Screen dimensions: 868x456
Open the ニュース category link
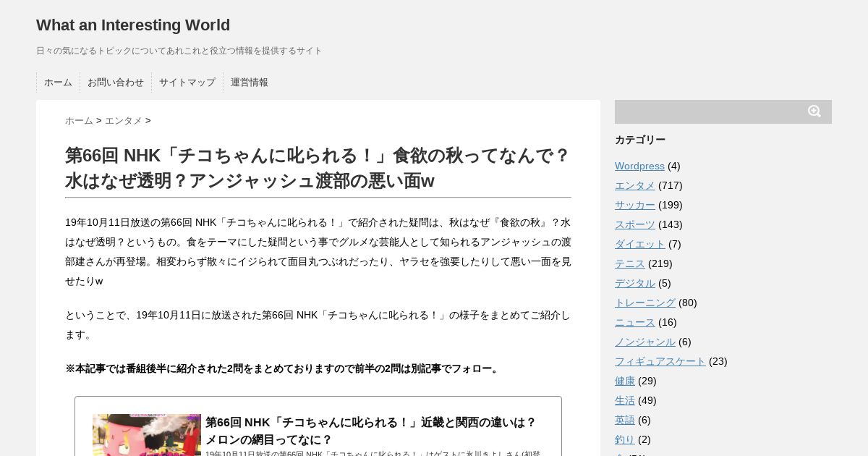635,322
